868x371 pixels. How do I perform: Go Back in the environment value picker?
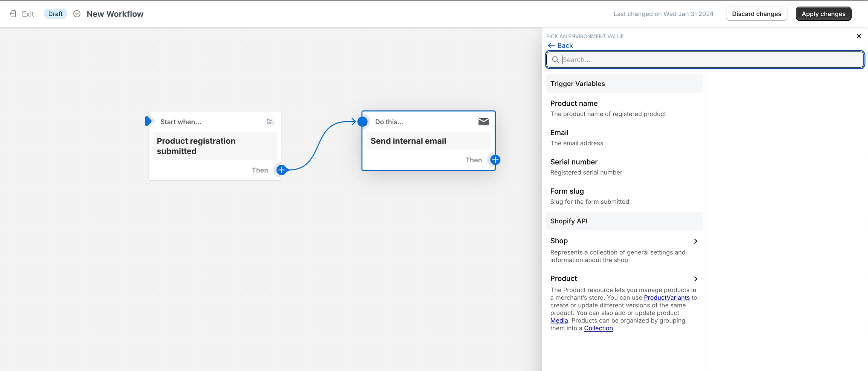(x=560, y=46)
